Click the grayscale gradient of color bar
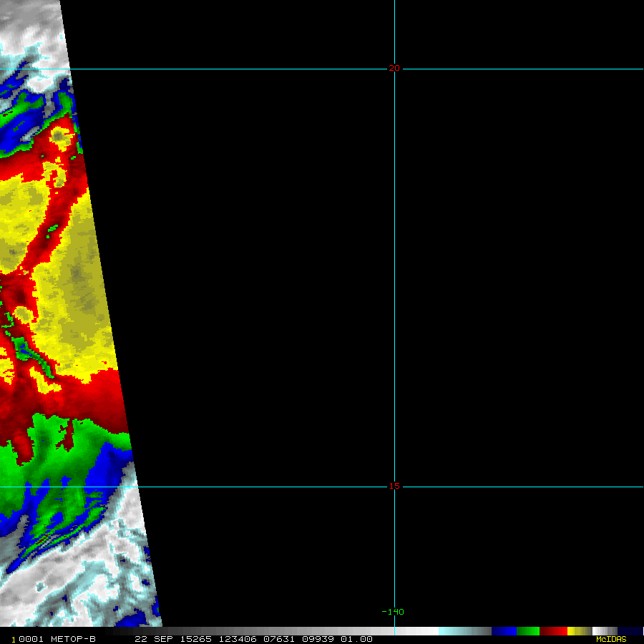644x644 pixels. click(272, 631)
